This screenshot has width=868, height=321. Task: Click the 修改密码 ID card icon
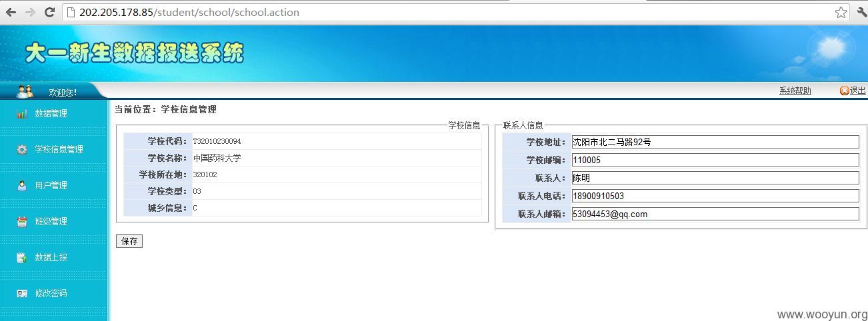[22, 294]
